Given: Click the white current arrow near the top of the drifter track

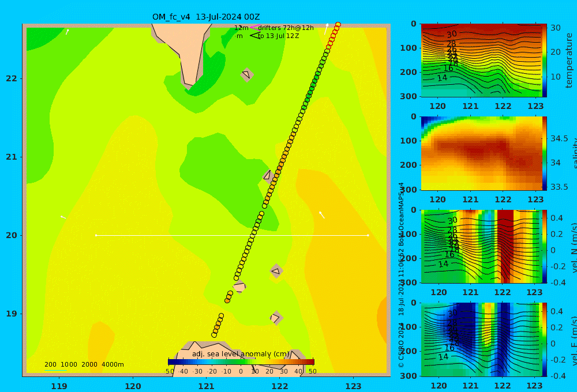Looking at the screenshot, I should point(326,29).
